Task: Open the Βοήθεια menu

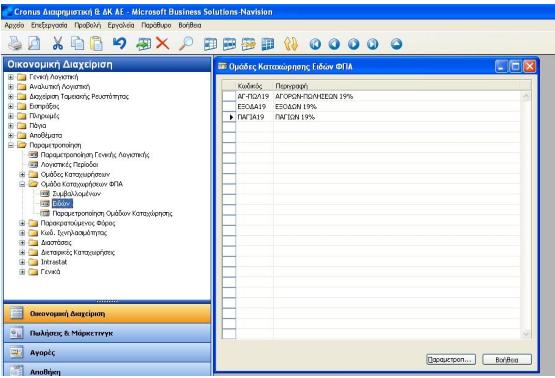Action: click(x=190, y=25)
